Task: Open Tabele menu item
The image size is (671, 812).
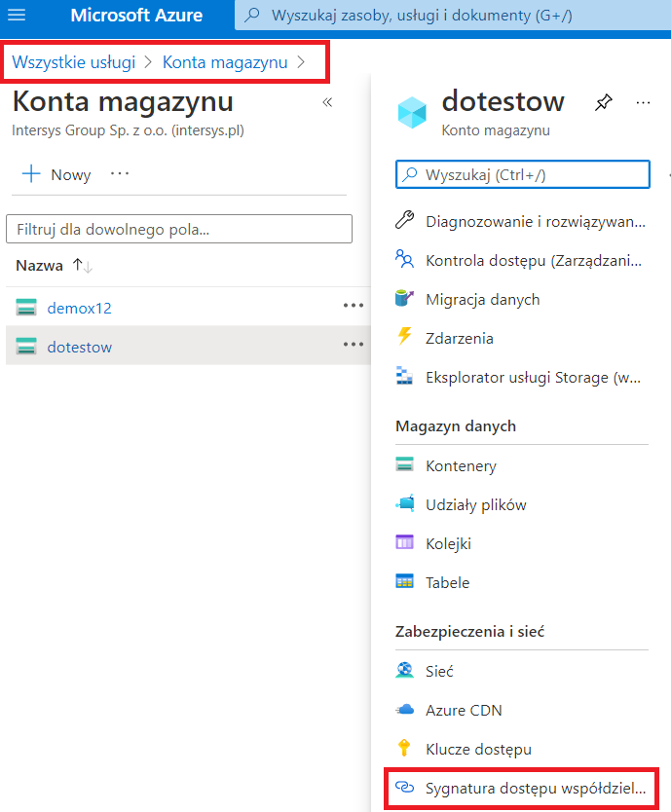Action: 448,582
